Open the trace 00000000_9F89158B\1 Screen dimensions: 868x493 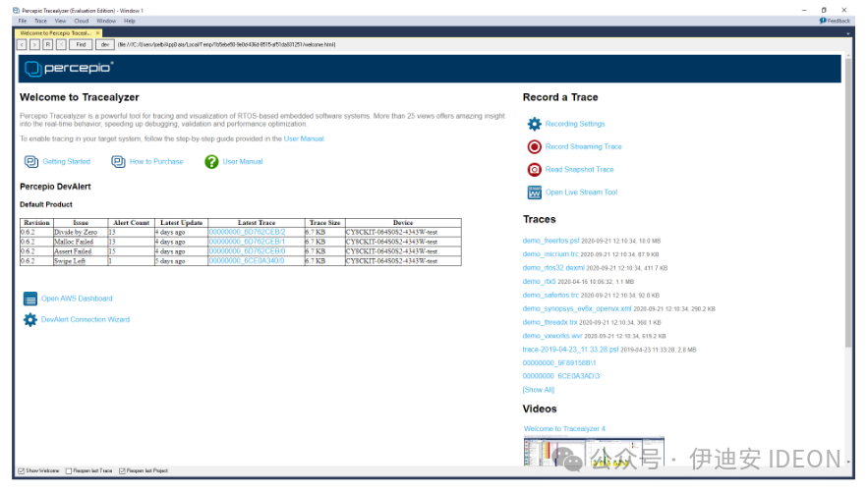tap(559, 363)
